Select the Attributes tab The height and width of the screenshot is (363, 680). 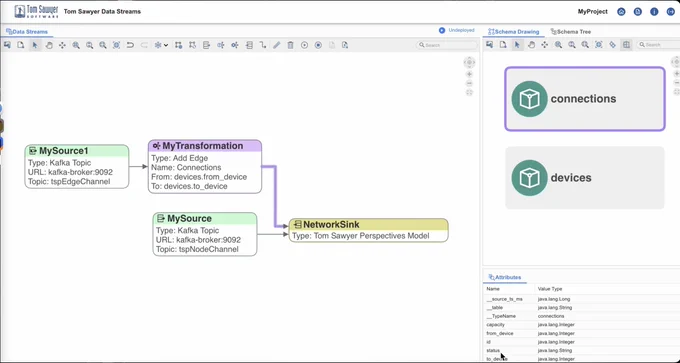[x=505, y=277]
